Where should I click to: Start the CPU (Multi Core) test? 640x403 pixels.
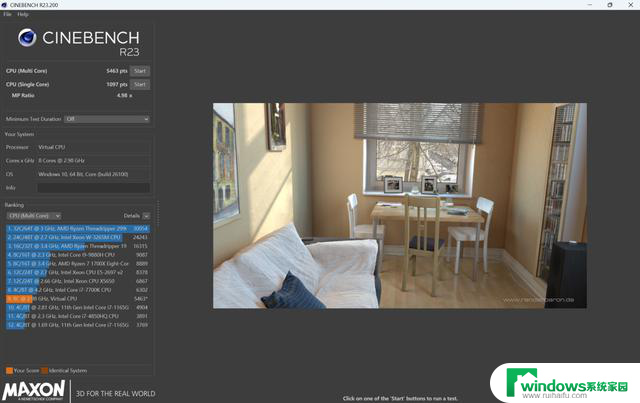click(140, 71)
